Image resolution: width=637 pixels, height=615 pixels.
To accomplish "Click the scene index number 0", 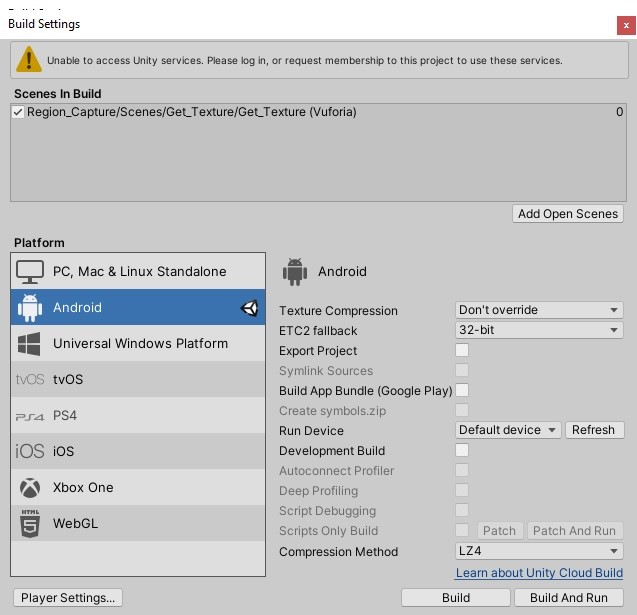I will click(x=619, y=112).
